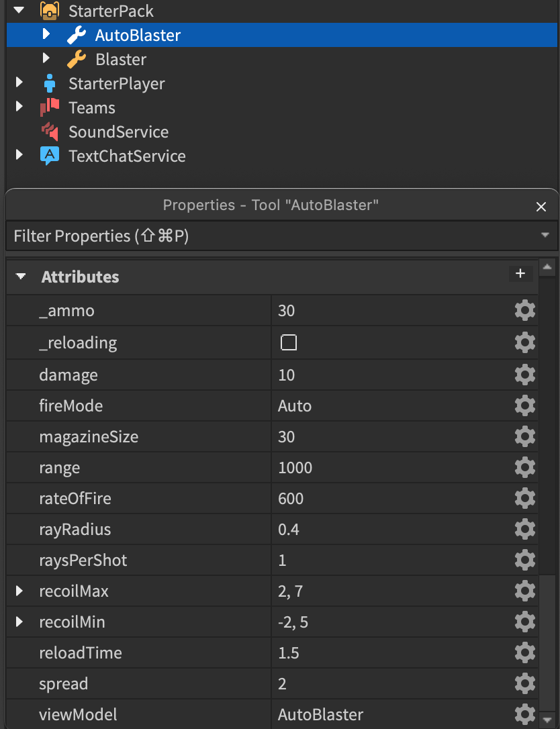Edit the magazineSize value field
Screen dimensions: 560x729
[389, 436]
